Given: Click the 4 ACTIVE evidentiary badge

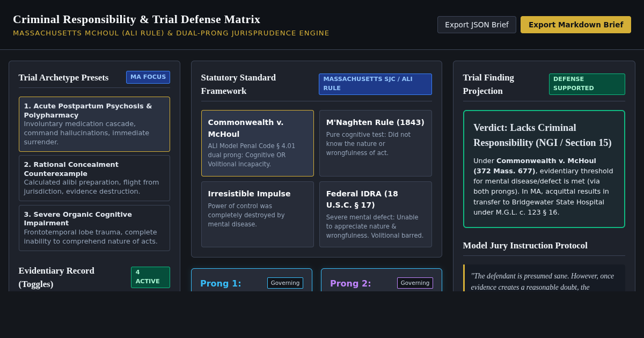Looking at the screenshot, I should tap(150, 277).
